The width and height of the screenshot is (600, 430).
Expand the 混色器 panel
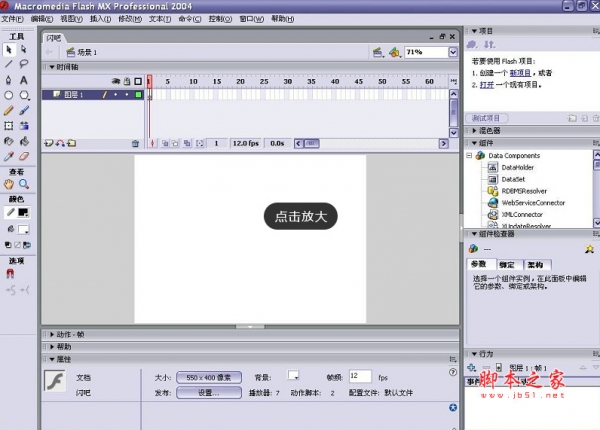[490, 130]
